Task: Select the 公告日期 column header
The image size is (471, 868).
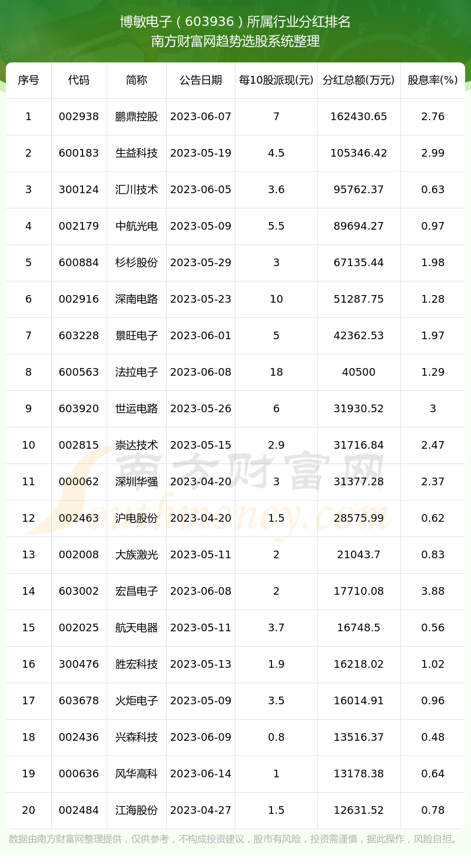Action: pos(201,80)
